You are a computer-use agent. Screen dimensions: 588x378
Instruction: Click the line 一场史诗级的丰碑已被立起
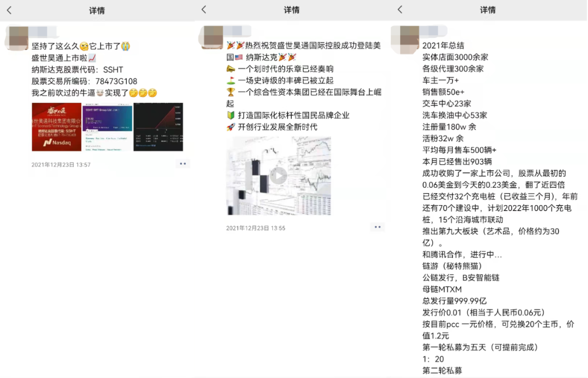pos(280,80)
